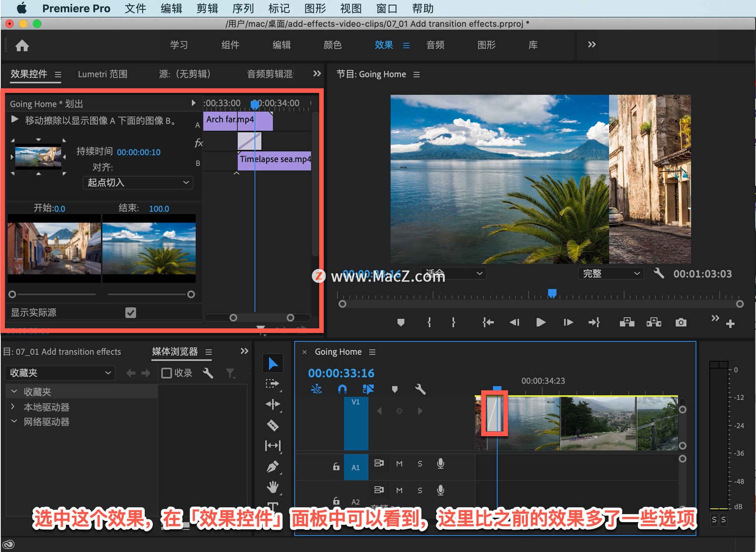Collapse the 网络驱动器 tree item
This screenshot has width=756, height=552.
coord(14,421)
